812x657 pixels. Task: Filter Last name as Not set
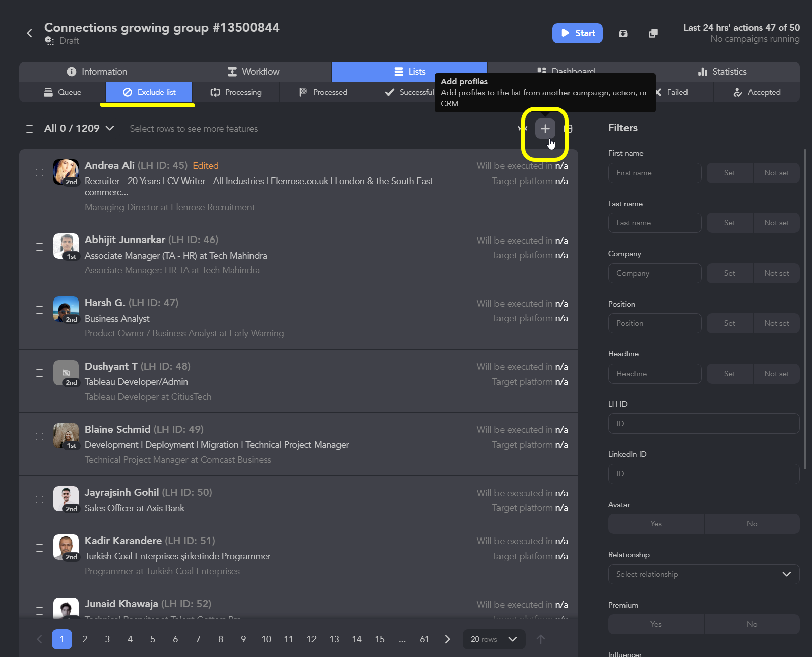pos(777,223)
